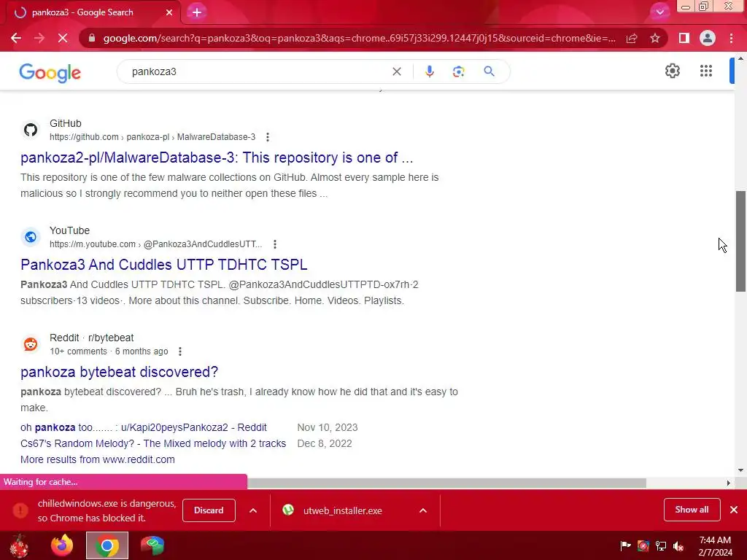747x560 pixels.
Task: Click the horizontal scrollbar thumb
Action: [446, 483]
